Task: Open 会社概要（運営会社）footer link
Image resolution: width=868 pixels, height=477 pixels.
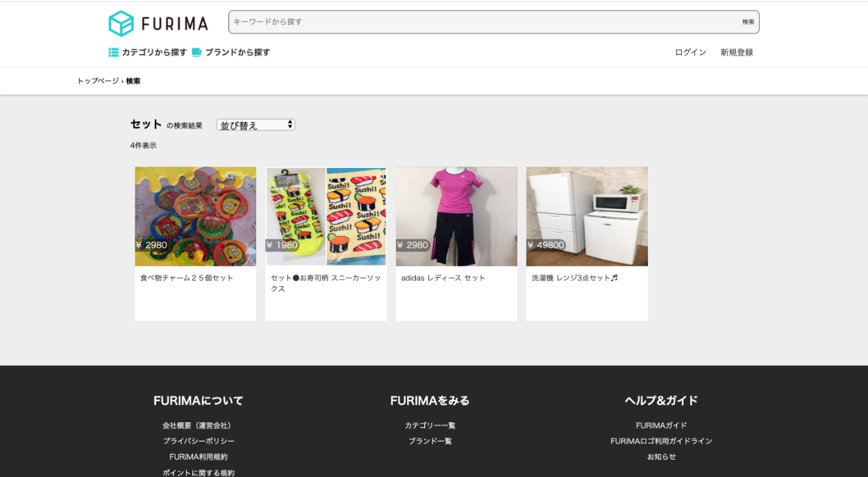Action: tap(199, 426)
